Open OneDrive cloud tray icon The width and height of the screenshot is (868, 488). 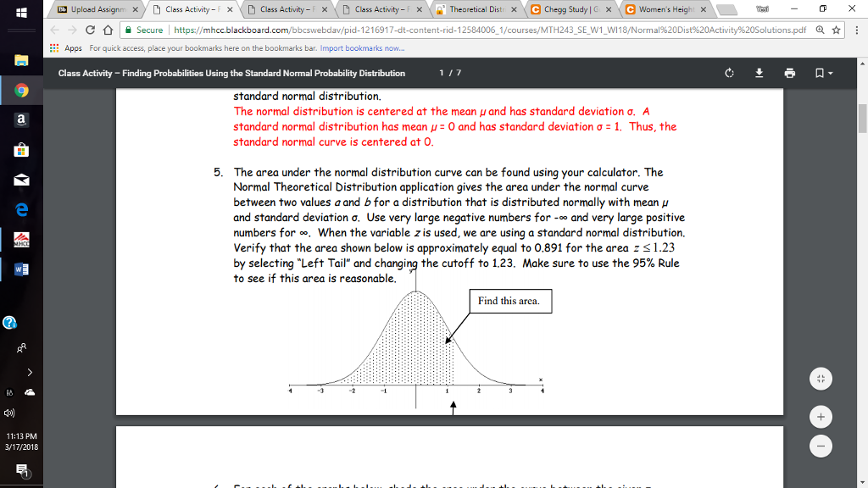pos(30,392)
